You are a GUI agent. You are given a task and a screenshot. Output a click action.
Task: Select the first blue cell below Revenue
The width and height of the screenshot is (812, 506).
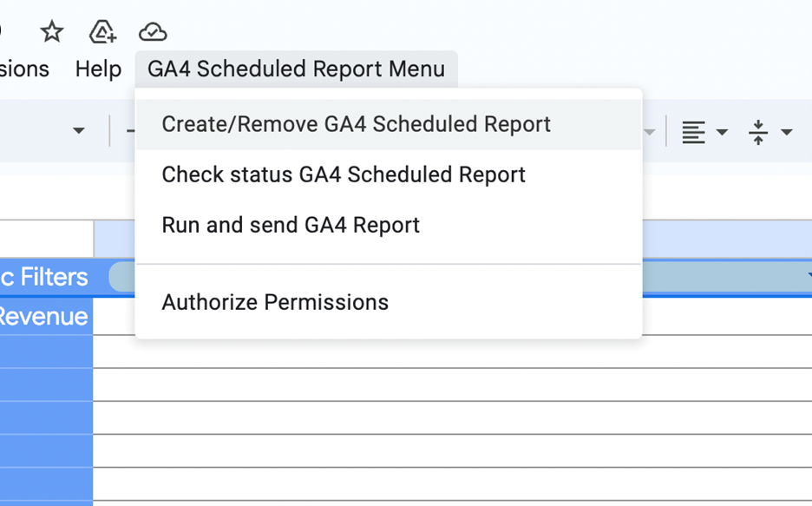click(46, 352)
